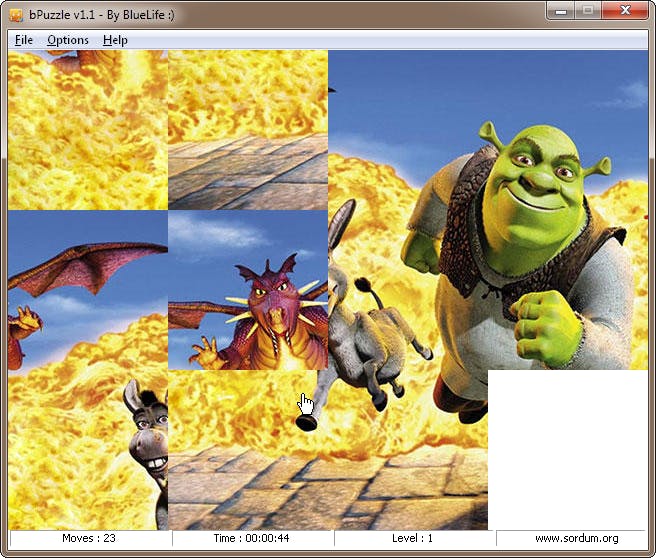This screenshot has width=656, height=558.
Task: Click the Level : 1 status text
Action: point(412,538)
